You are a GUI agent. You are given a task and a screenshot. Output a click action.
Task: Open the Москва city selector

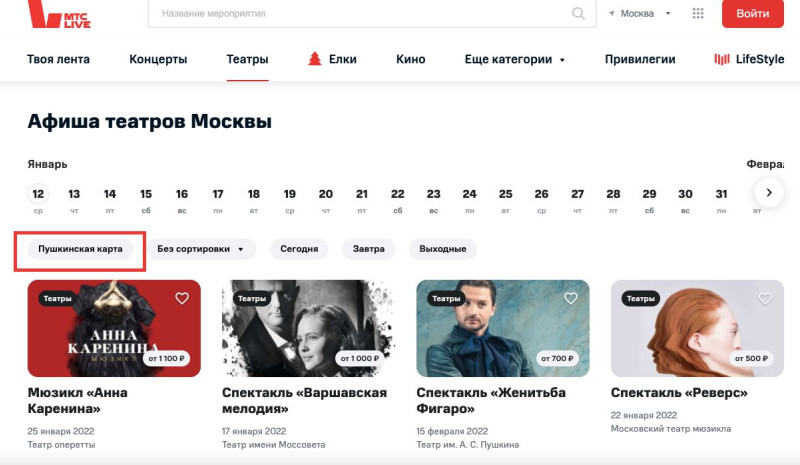639,14
